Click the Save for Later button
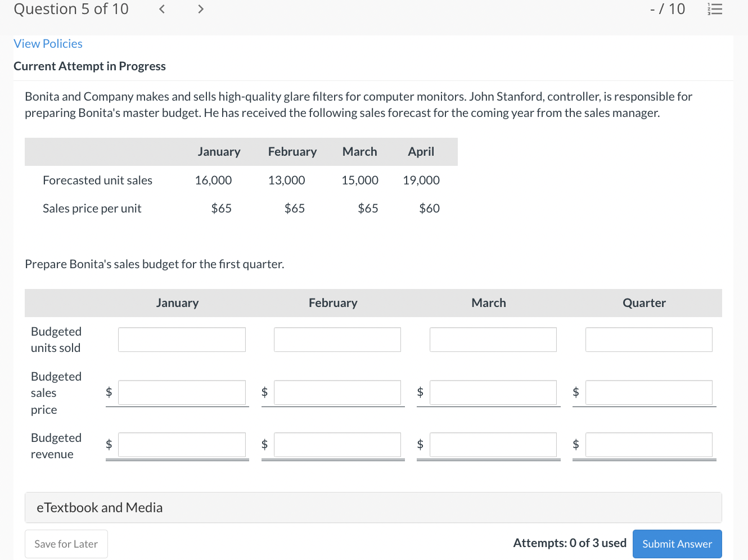Image resolution: width=748 pixels, height=560 pixels. pyautogui.click(x=66, y=544)
